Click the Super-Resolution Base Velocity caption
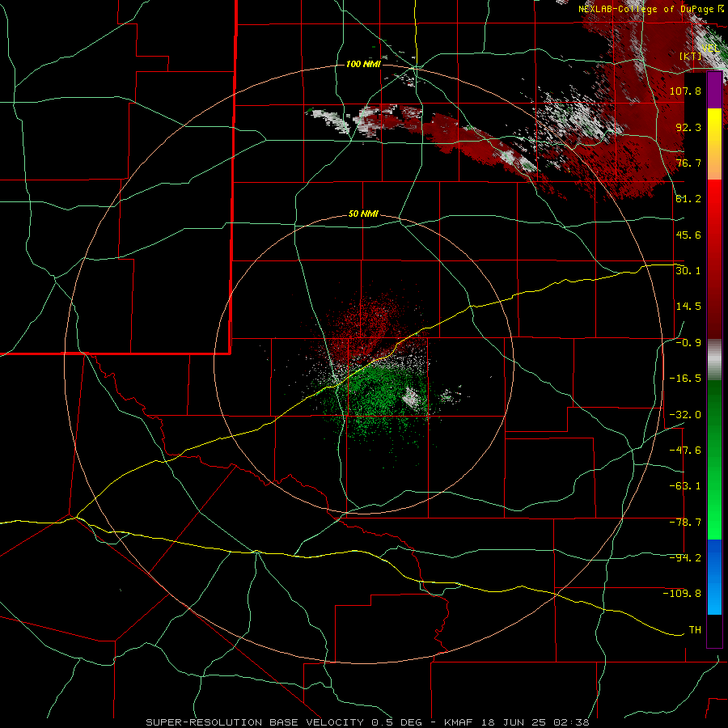Image resolution: width=728 pixels, height=728 pixels. point(368,722)
